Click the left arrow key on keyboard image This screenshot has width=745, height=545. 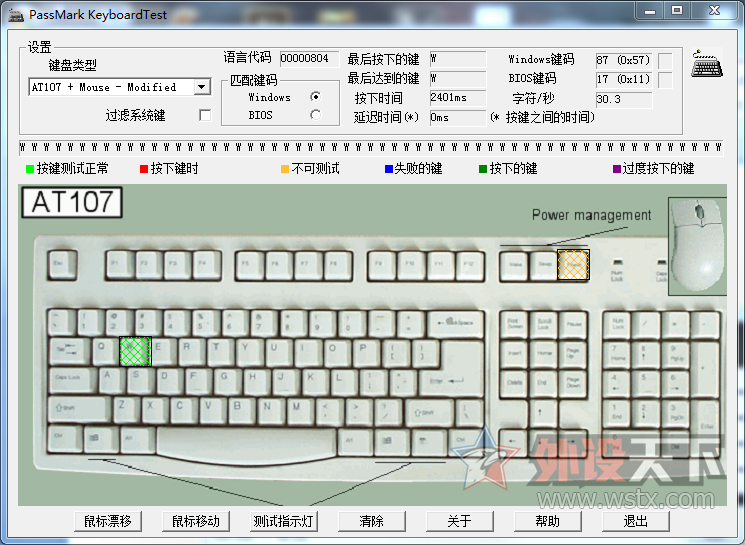(x=513, y=443)
